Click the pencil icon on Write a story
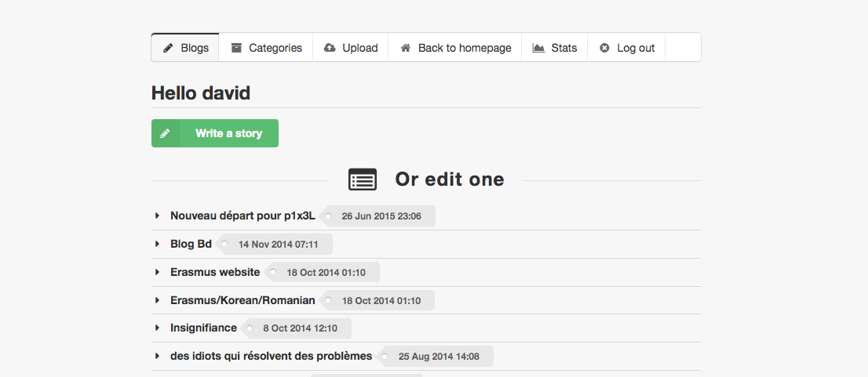Image resolution: width=868 pixels, height=377 pixels. (x=165, y=133)
